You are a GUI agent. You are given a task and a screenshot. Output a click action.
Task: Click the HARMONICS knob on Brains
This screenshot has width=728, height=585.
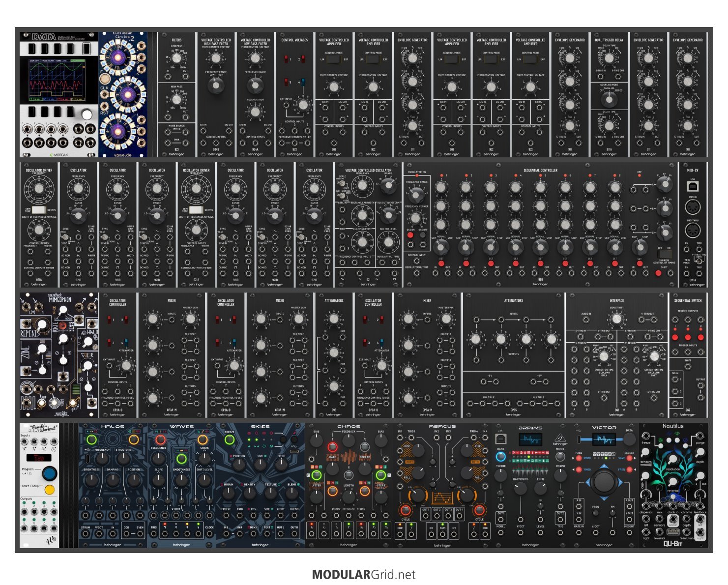click(x=521, y=489)
